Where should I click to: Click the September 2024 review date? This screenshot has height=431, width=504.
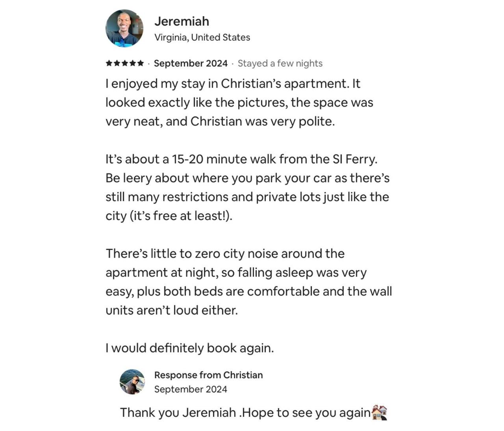pos(191,63)
